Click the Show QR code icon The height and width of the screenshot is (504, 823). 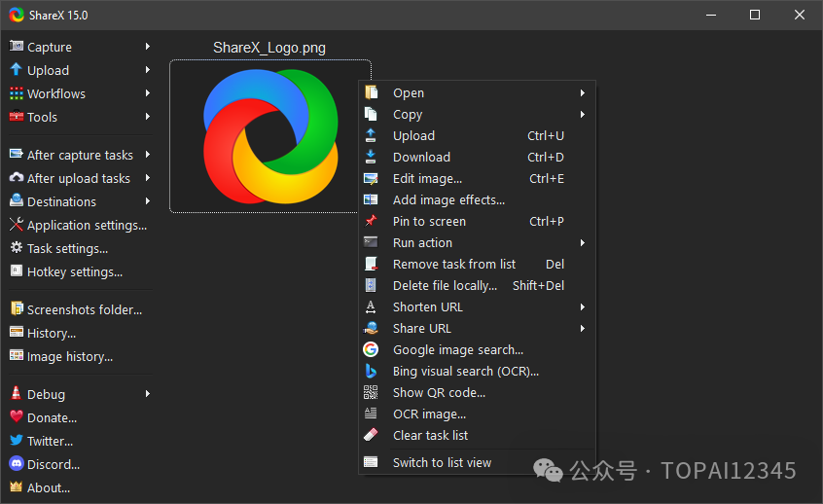[371, 393]
